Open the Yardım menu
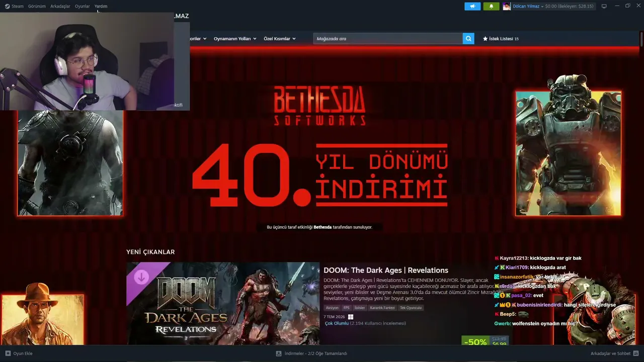This screenshot has height=362, width=644. pos(101,6)
